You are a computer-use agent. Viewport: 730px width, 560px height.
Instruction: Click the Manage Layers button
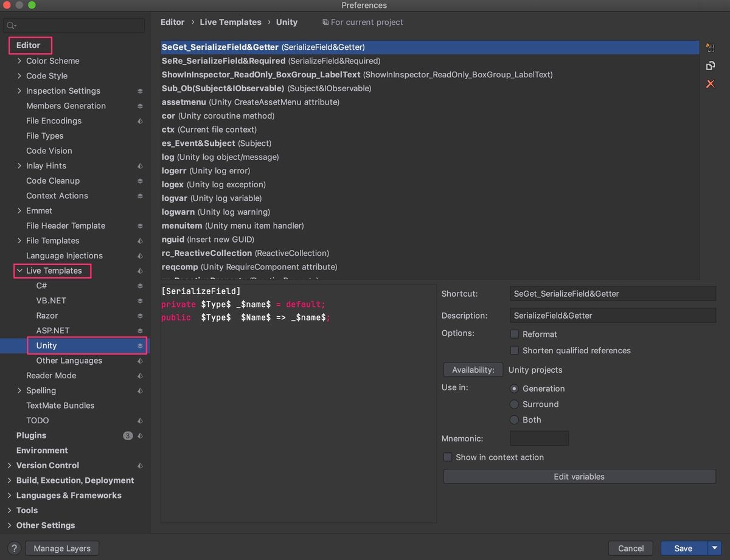[x=62, y=548]
